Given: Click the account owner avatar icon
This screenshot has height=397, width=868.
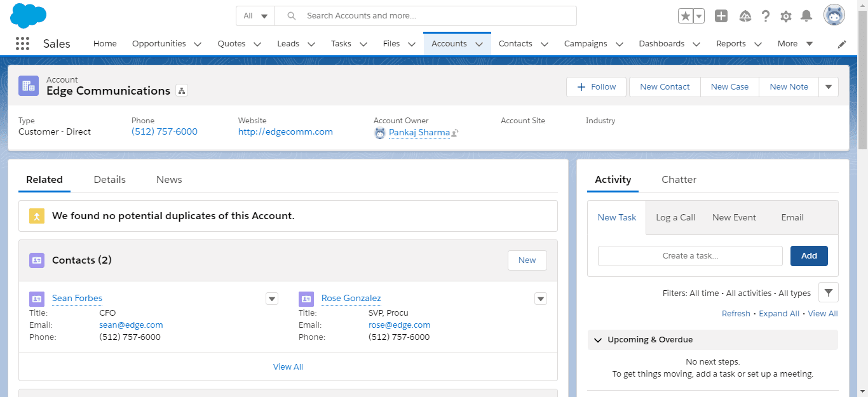Looking at the screenshot, I should click(x=380, y=133).
